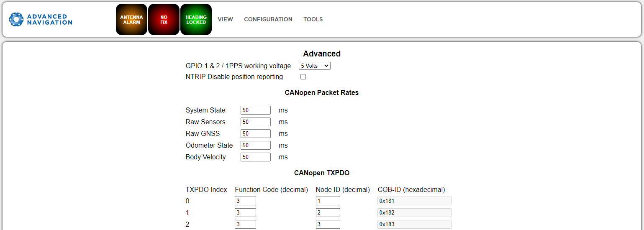Click Node ID field for TXPDO 0
The height and width of the screenshot is (230, 644).
[328, 201]
